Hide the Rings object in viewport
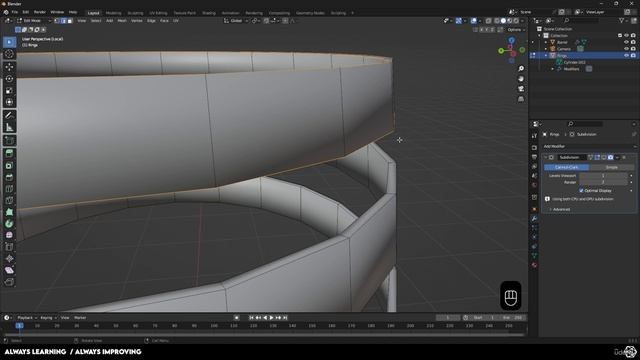The height and width of the screenshot is (360, 640). tap(627, 56)
